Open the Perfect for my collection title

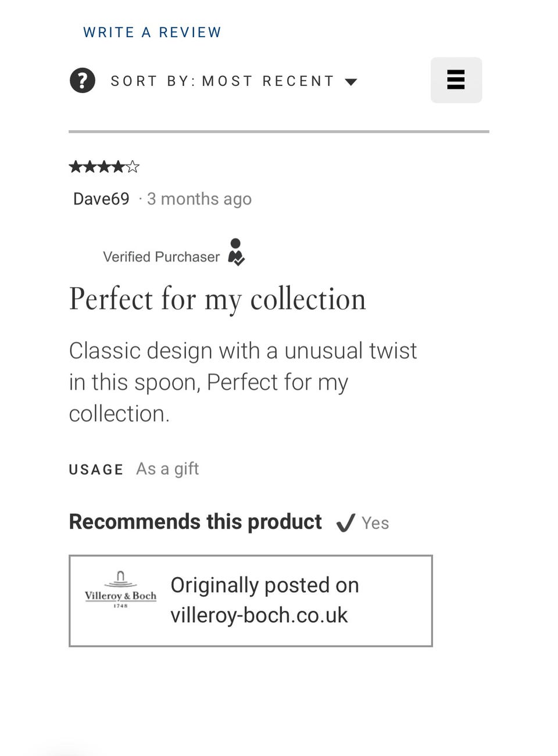[217, 299]
